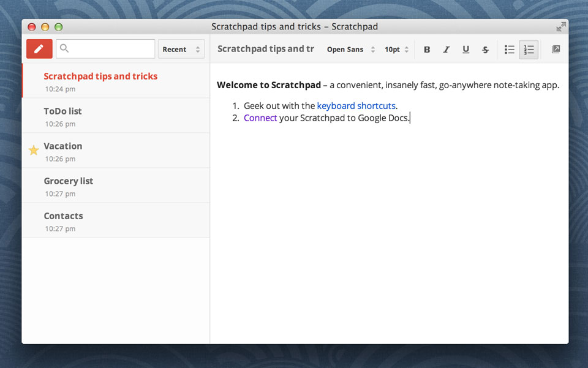Viewport: 588px width, 368px height.
Task: Edit the note title field
Action: pos(266,49)
